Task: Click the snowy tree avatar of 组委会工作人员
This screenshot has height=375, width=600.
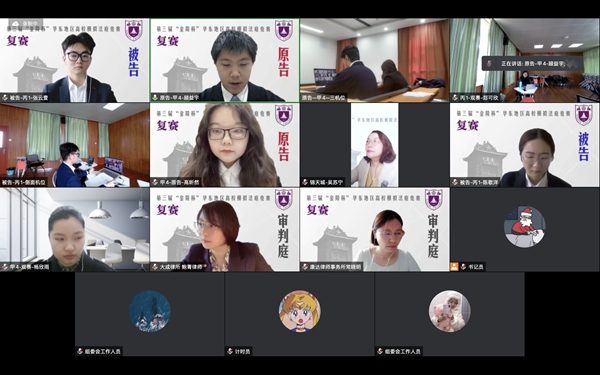Action: point(150,311)
